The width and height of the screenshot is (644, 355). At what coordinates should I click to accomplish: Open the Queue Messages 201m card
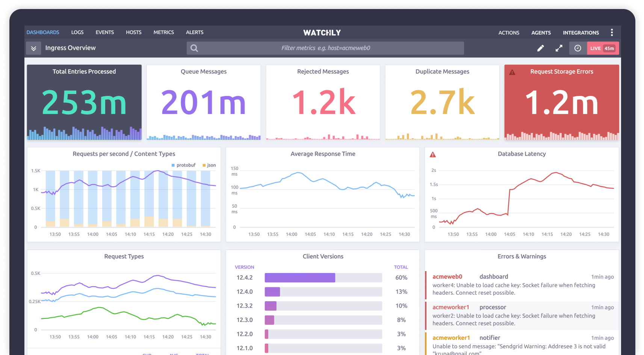click(x=204, y=102)
